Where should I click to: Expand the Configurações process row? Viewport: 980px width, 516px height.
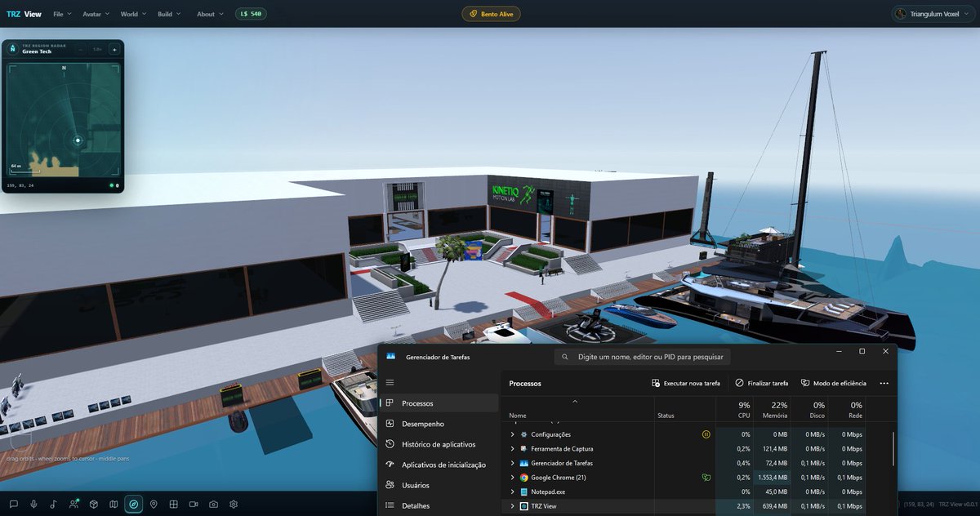(x=513, y=434)
